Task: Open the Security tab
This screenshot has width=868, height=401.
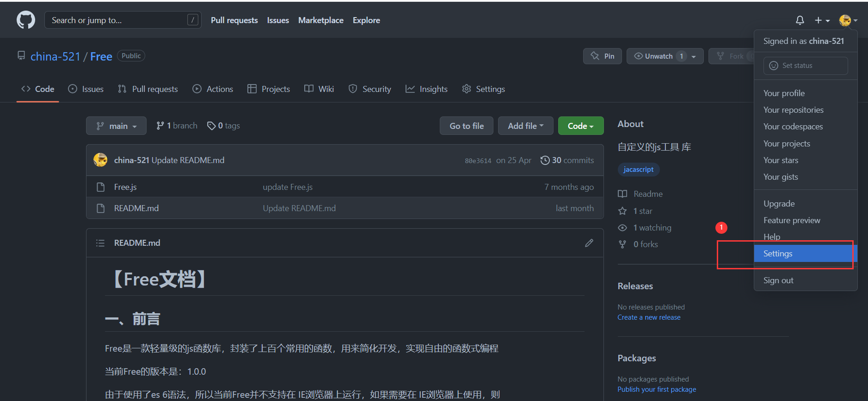Action: [369, 89]
